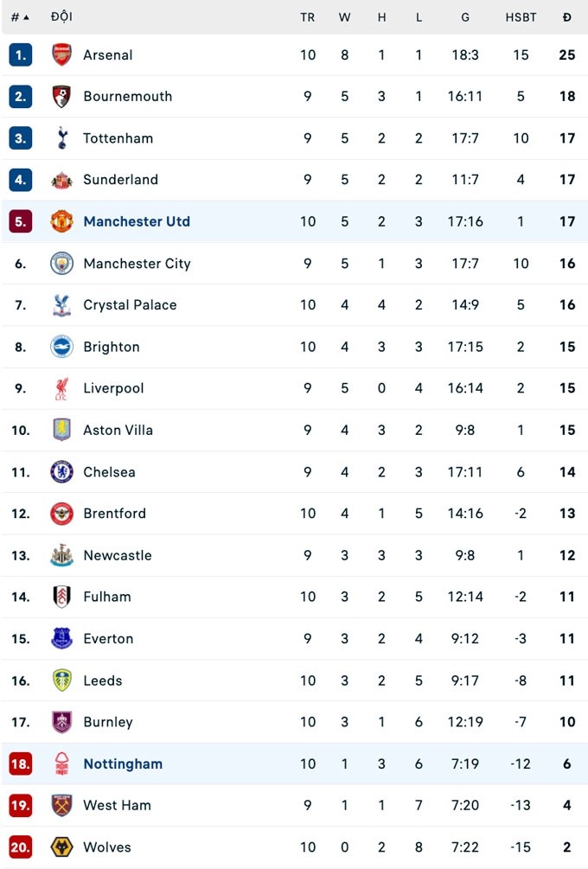Click the blue rank 1 badge
Image resolution: width=588 pixels, height=869 pixels.
coord(21,54)
